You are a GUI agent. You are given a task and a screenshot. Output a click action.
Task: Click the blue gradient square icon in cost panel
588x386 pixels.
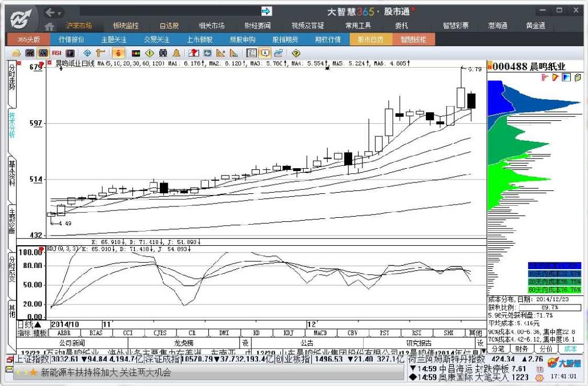[x=566, y=78]
